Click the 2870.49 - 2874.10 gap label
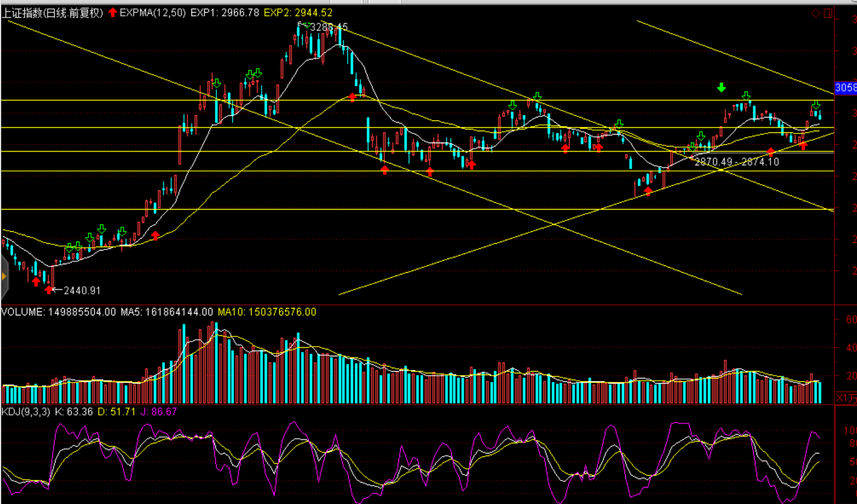This screenshot has width=857, height=504. pos(737,162)
